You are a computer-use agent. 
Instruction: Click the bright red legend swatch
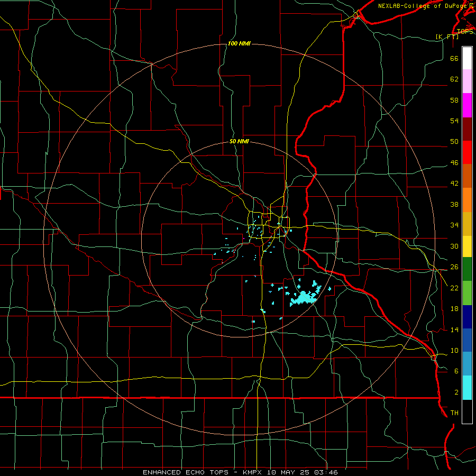click(x=467, y=152)
